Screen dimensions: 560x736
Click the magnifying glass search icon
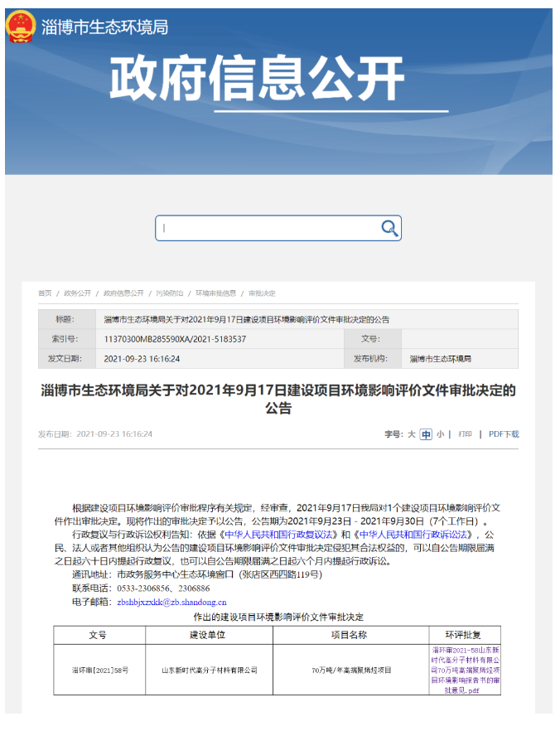[389, 228]
